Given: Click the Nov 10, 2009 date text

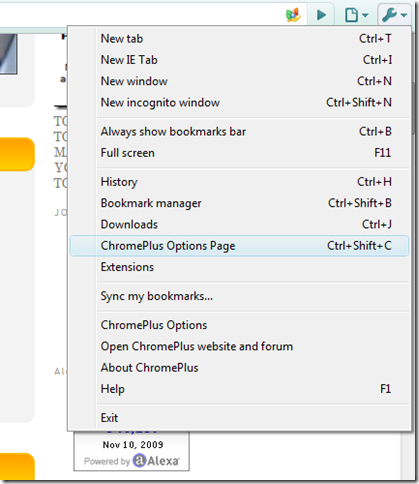Looking at the screenshot, I should [133, 445].
